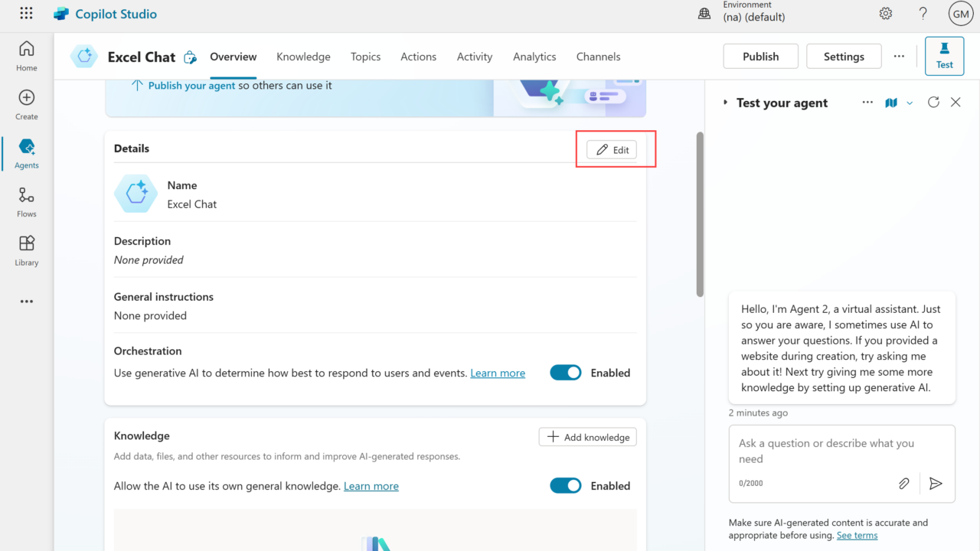Open the settings gear in header

point(886,14)
